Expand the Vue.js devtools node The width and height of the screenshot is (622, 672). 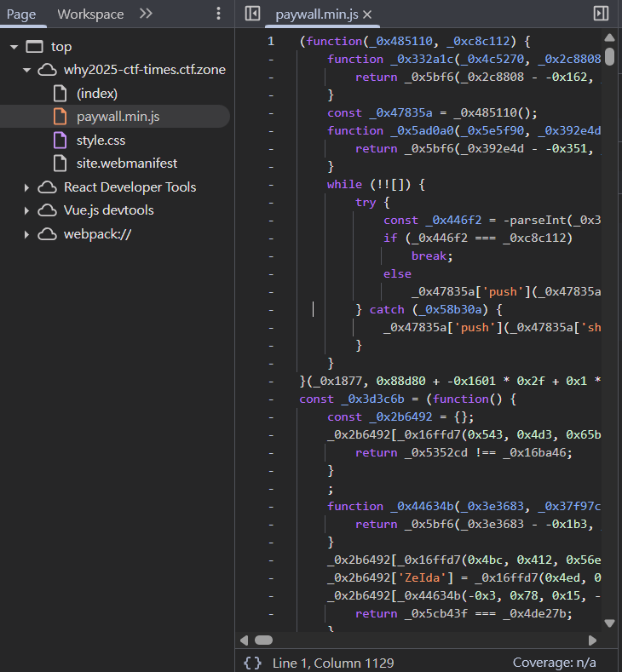point(27,210)
